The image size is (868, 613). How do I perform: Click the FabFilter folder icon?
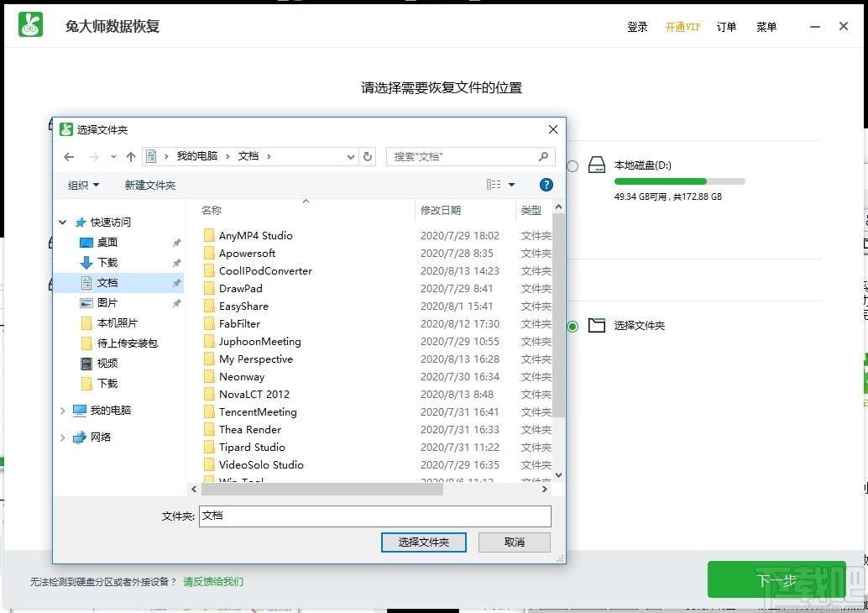(x=209, y=324)
